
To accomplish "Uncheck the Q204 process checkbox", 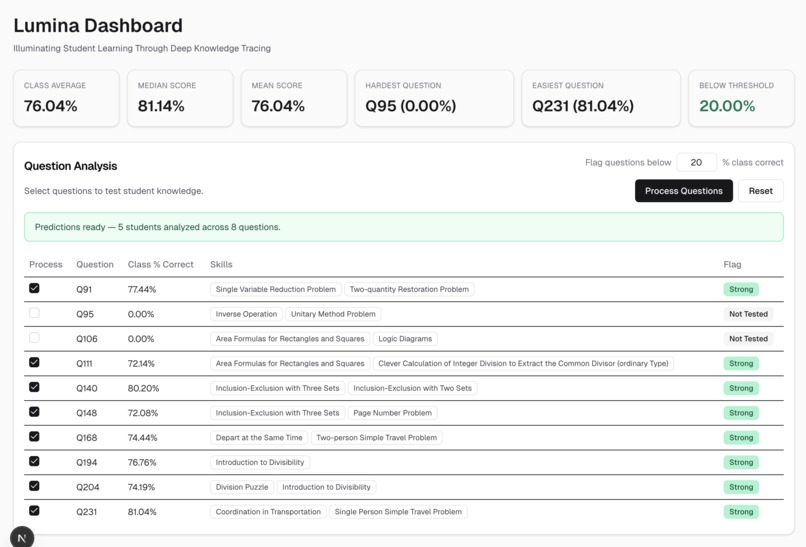I will [x=34, y=485].
